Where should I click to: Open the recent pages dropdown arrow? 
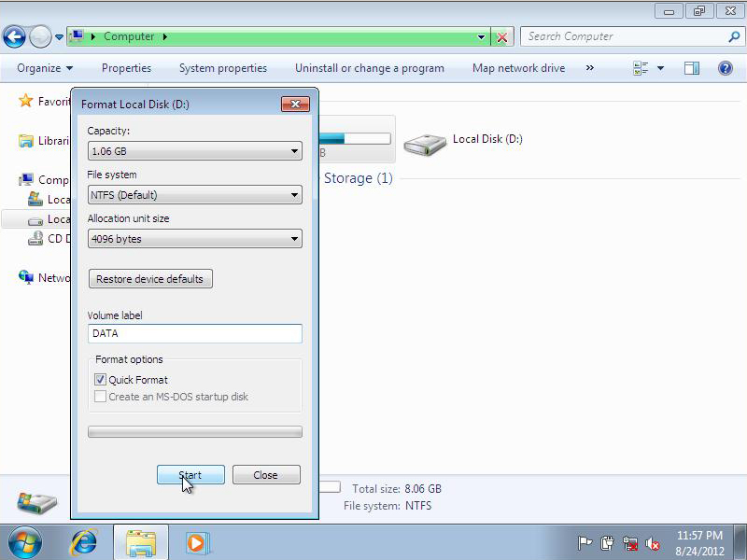pyautogui.click(x=59, y=36)
